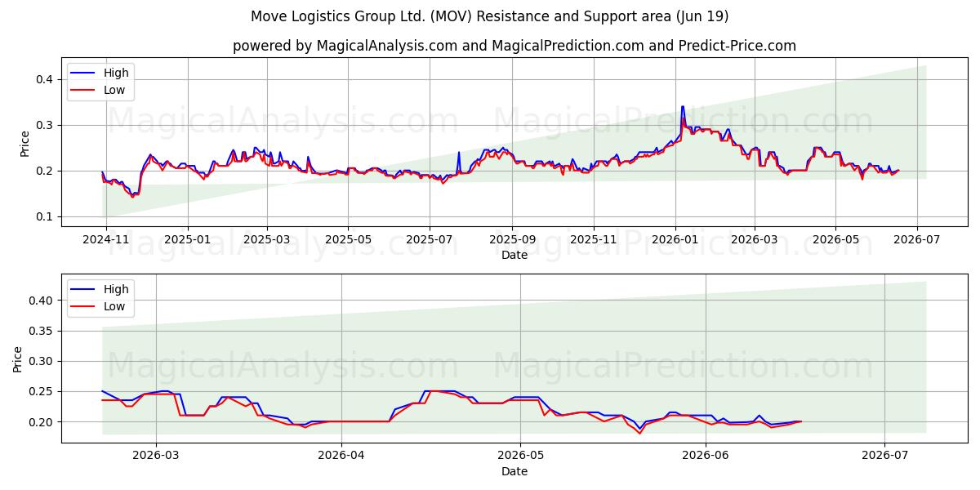Click the 'Price' axis title of the lower chart

coord(18,359)
